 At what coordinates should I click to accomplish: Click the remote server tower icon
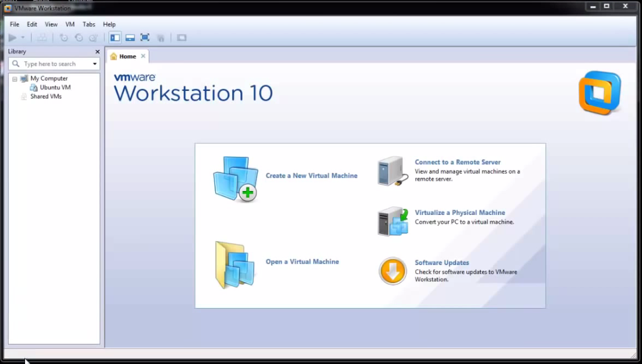tap(392, 171)
